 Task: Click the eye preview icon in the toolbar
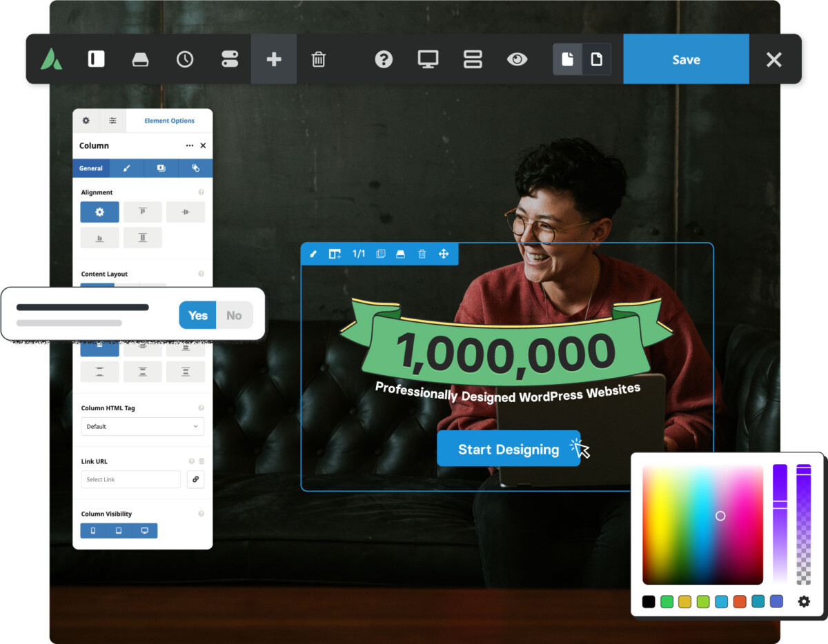(x=517, y=59)
